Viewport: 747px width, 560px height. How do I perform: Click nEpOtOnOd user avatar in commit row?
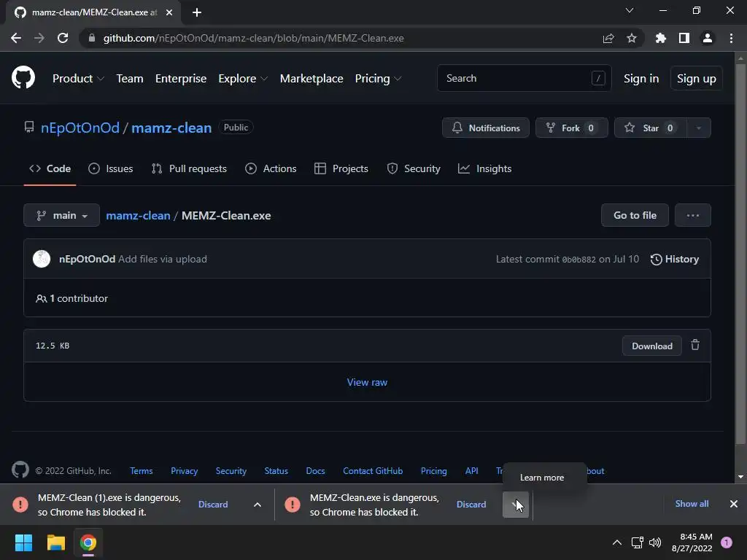coord(42,259)
